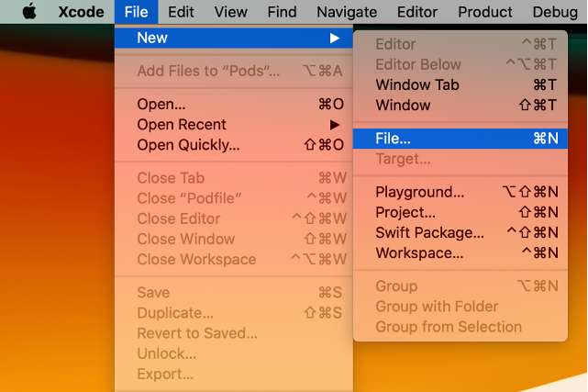588x392 pixels.
Task: Select Close Workspace menu item
Action: (234, 259)
